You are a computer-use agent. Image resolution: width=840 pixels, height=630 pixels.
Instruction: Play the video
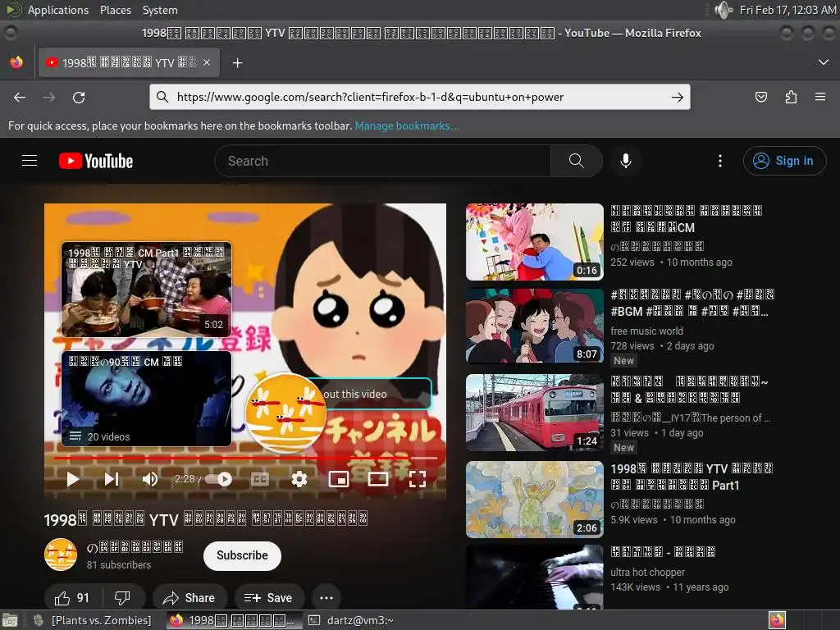click(x=73, y=479)
